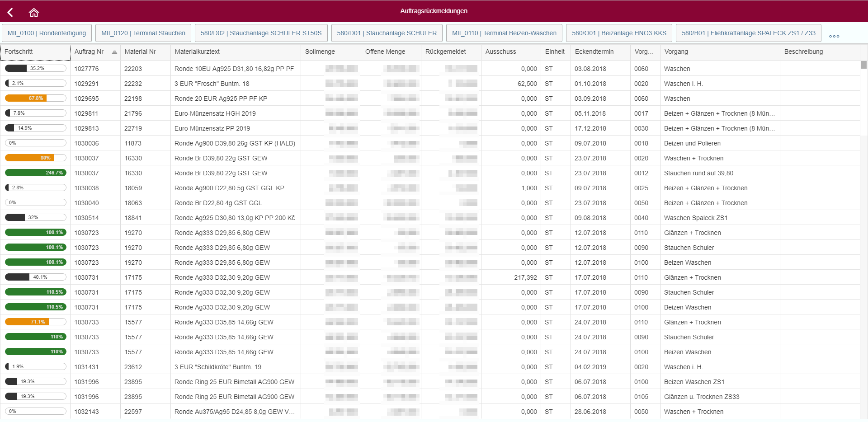The image size is (868, 422).
Task: Open MII_0110 | Terminal Beizen-Waschen
Action: 504,33
